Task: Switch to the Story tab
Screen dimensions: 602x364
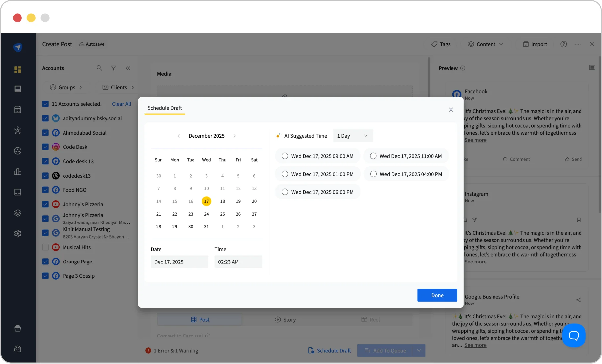Action: [285, 319]
